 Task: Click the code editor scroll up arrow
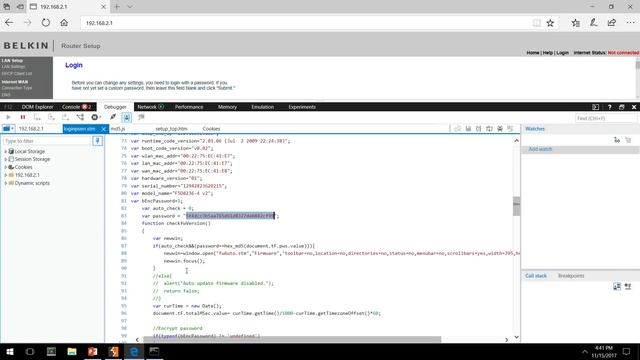(516, 140)
